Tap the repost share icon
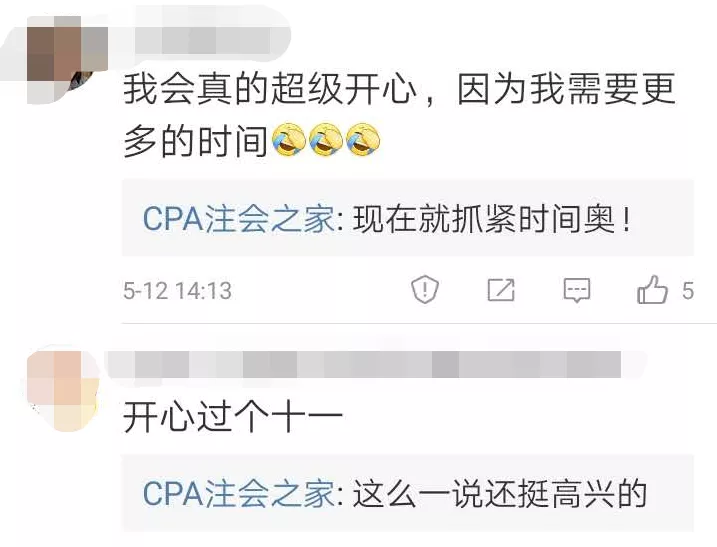This screenshot has height=547, width=717. [x=501, y=290]
